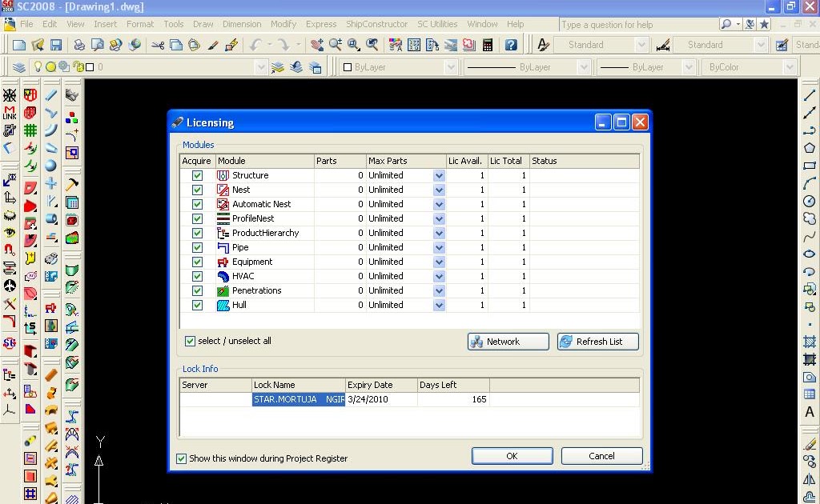Click the Module column header
This screenshot has height=504, width=820.
tap(264, 161)
